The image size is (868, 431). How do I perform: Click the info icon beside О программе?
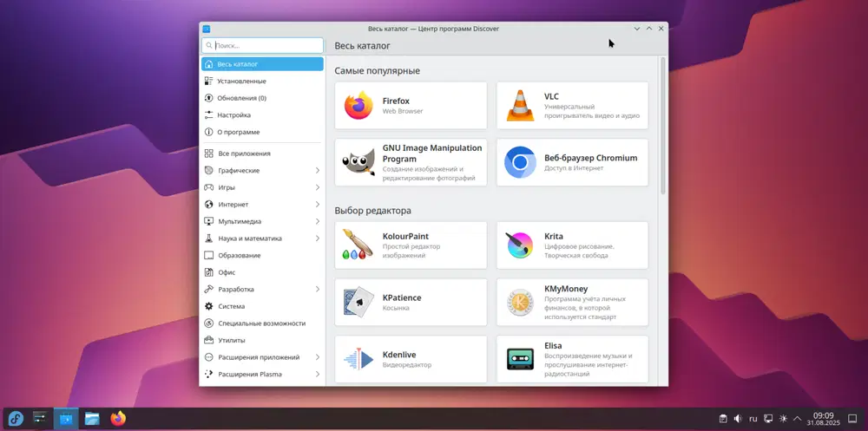click(x=208, y=132)
